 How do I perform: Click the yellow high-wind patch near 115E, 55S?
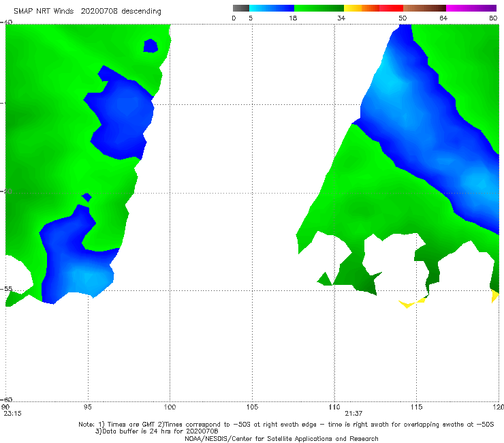tap(412, 303)
